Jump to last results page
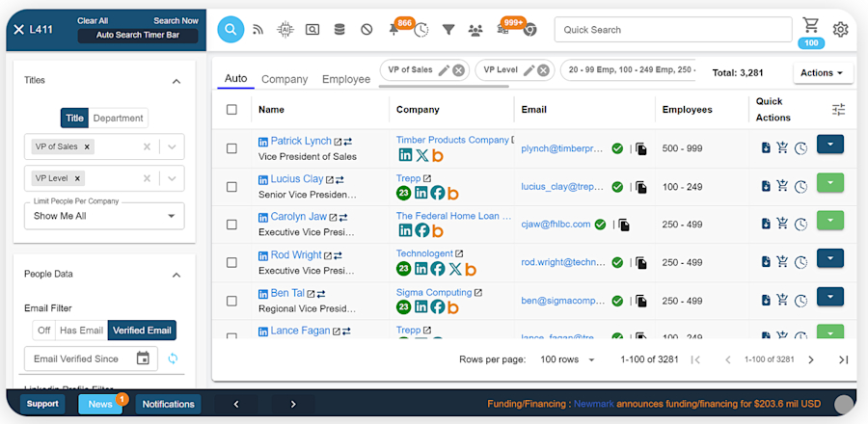This screenshot has height=424, width=868. [843, 359]
